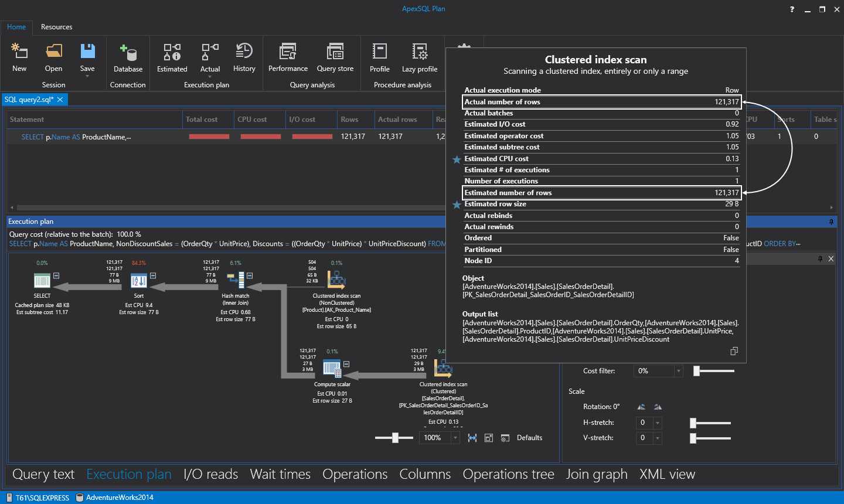
Task: Click the New session icon
Action: (19, 52)
